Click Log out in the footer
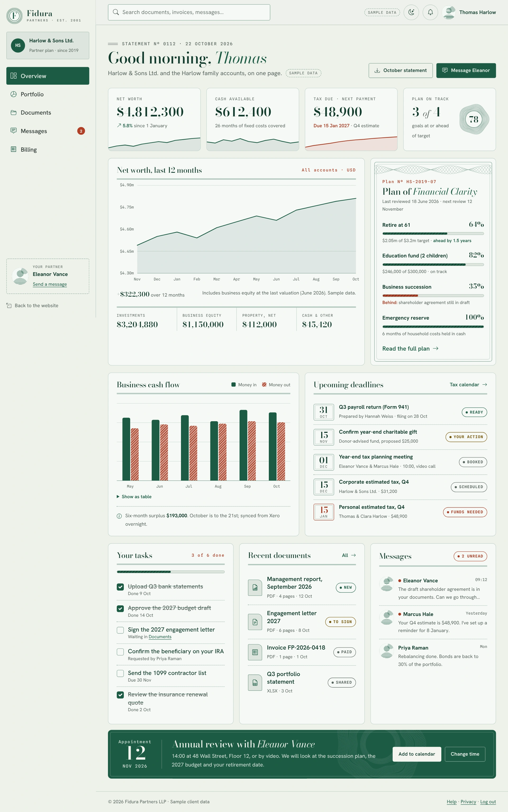This screenshot has height=812, width=508. (488, 802)
